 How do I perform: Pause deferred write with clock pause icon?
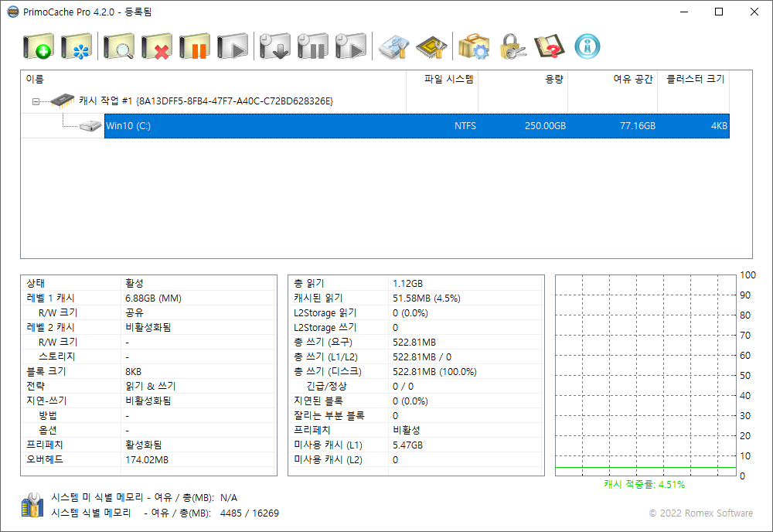(x=313, y=46)
